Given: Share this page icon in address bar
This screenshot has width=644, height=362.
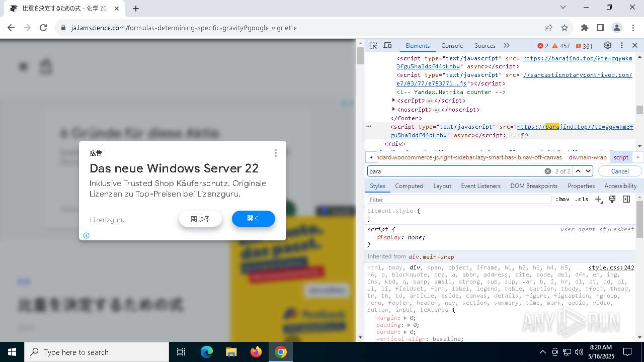Looking at the screenshot, I should pos(548,28).
